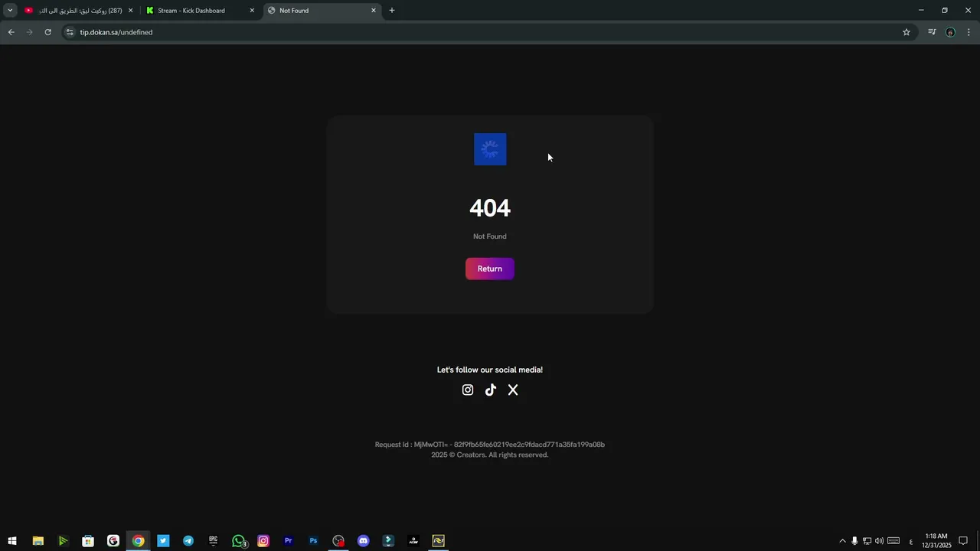This screenshot has height=551, width=980.
Task: Click the browser back arrow
Action: coord(11,32)
